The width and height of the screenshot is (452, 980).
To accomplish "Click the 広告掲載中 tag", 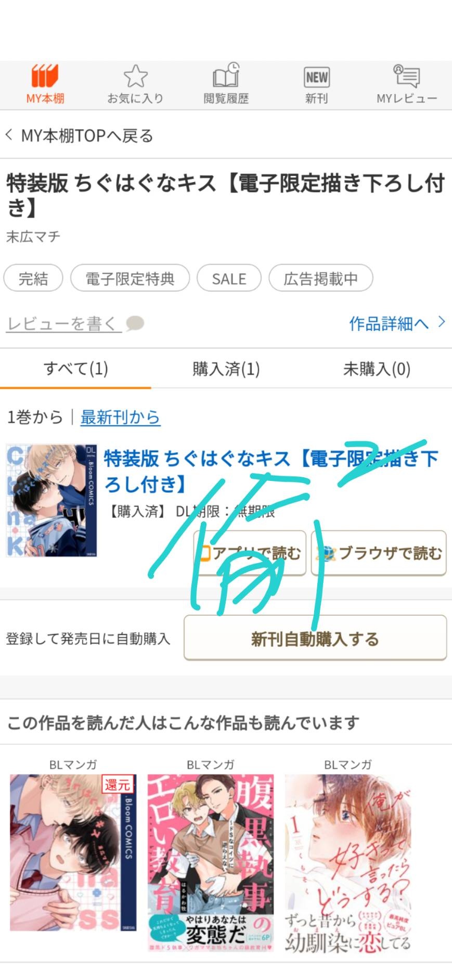I will 320,278.
